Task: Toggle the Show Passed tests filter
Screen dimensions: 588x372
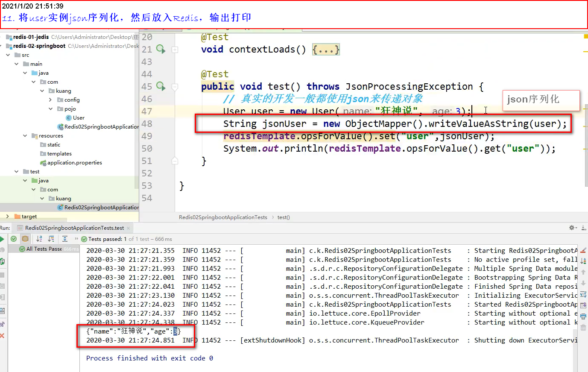Action: [14, 239]
